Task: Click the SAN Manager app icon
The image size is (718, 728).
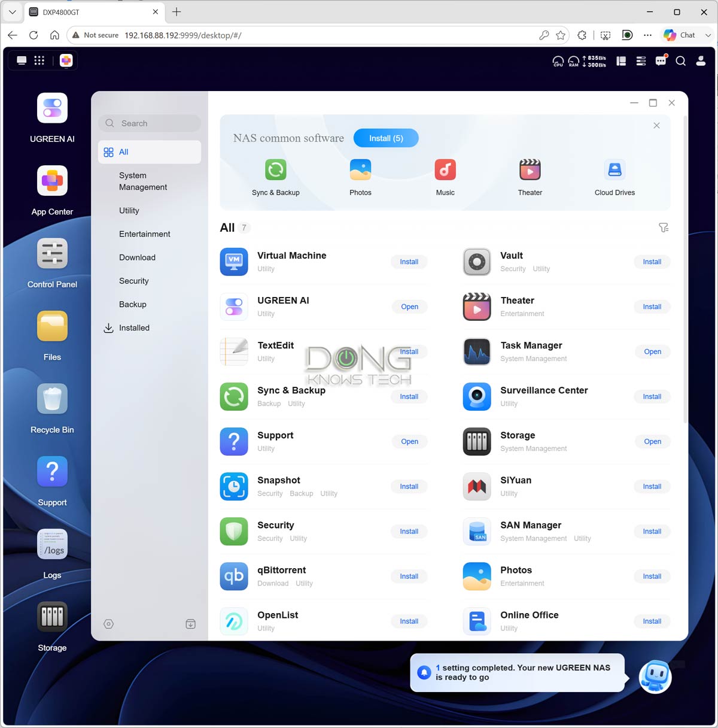Action: coord(477,531)
